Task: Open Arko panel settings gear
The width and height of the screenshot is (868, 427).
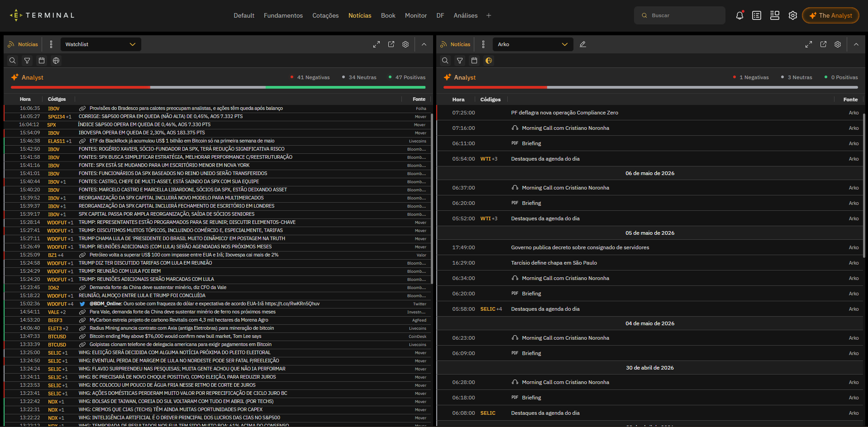Action: (x=838, y=44)
